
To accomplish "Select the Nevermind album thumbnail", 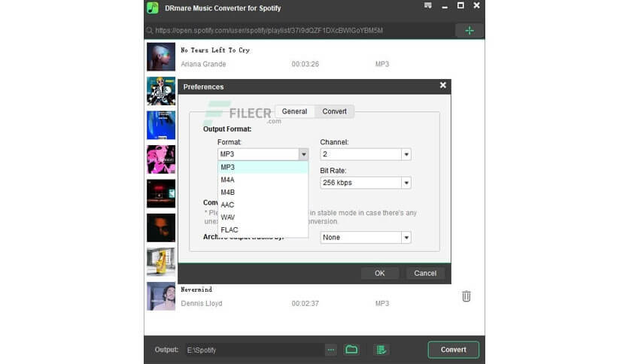I will pos(161,296).
